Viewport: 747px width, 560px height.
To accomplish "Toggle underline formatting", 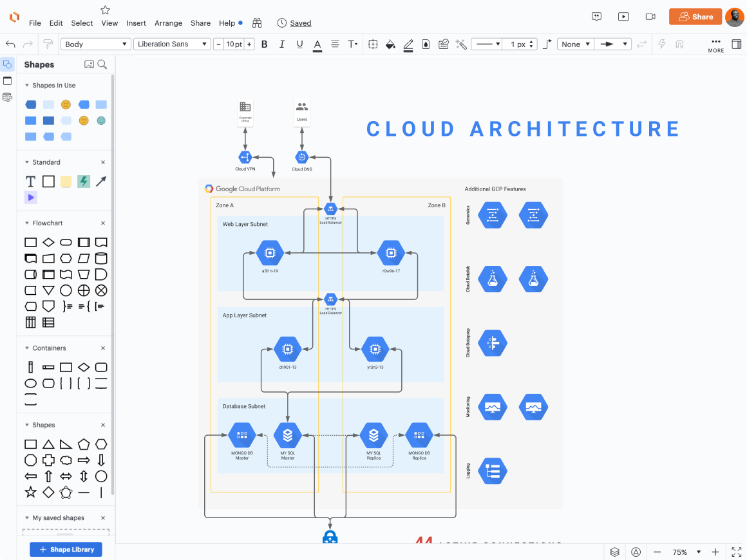I will point(299,44).
